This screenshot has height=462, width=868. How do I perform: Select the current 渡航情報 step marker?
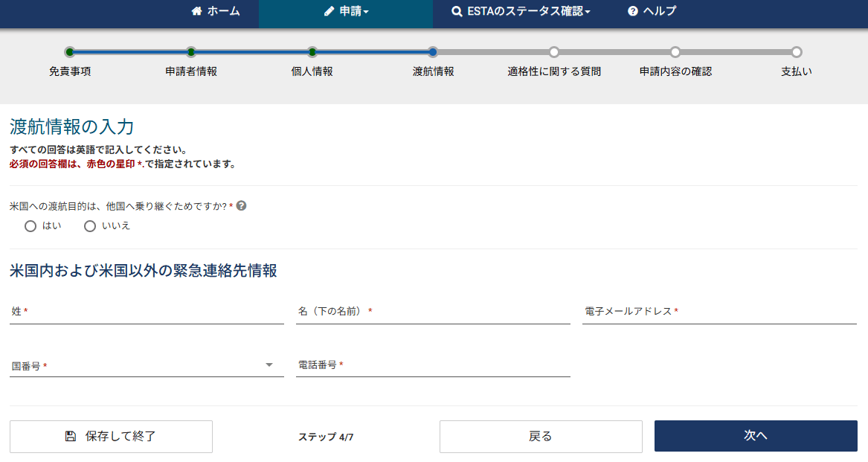click(x=433, y=52)
